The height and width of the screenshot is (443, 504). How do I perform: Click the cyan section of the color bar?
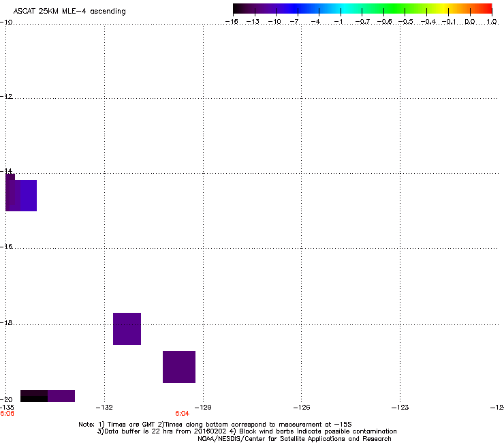tap(344, 9)
